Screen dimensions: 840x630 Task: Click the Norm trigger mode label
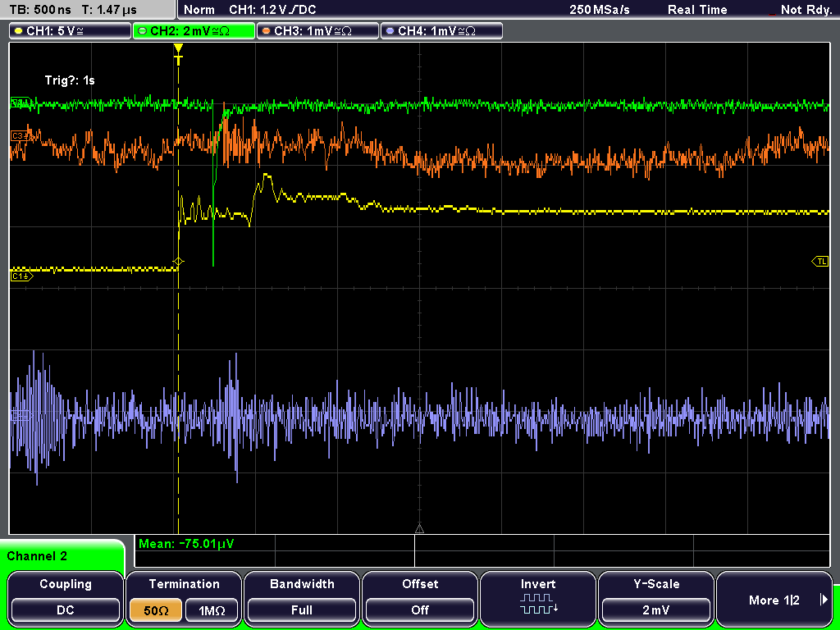(199, 10)
